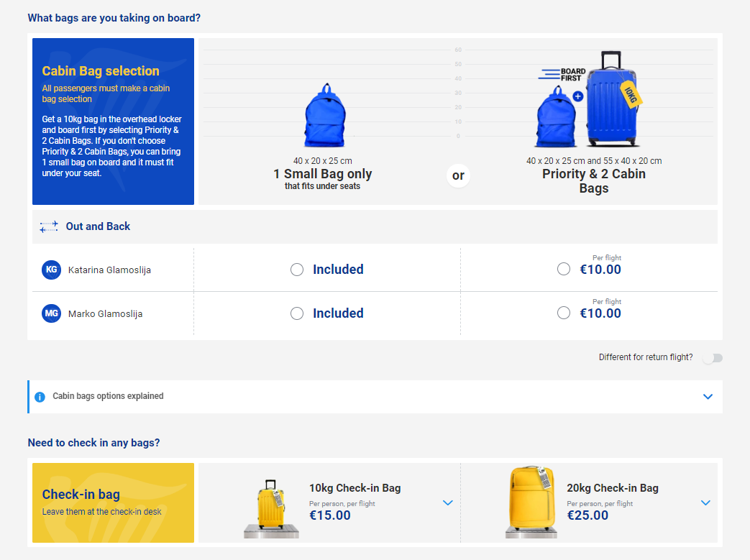Click Marko's MG avatar badge
Screen dimensions: 750x560
point(51,313)
